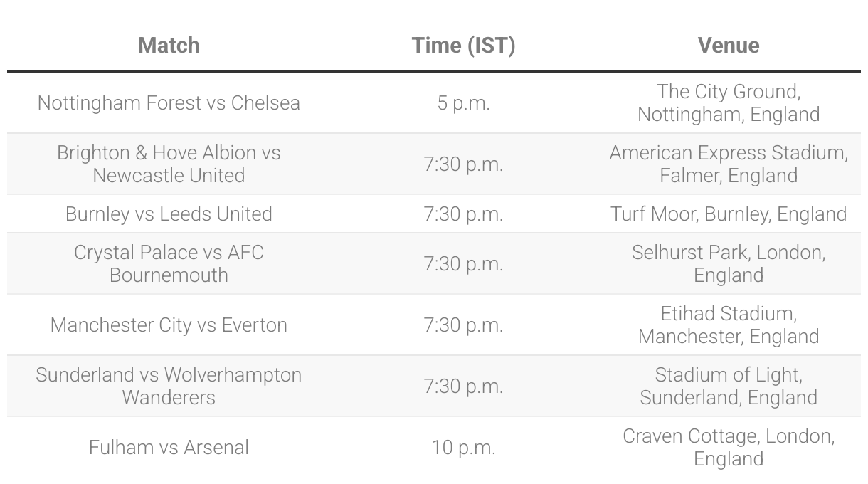Click the Burnley vs Leeds United cell
This screenshot has width=868, height=484.
tap(169, 214)
